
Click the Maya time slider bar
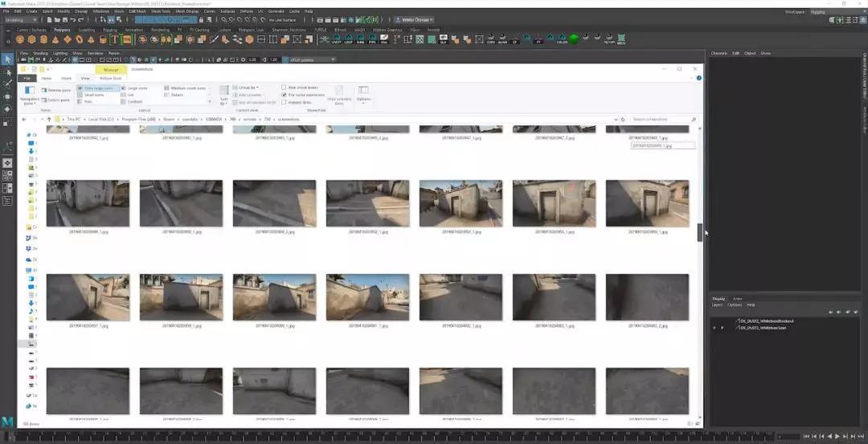tap(393, 437)
